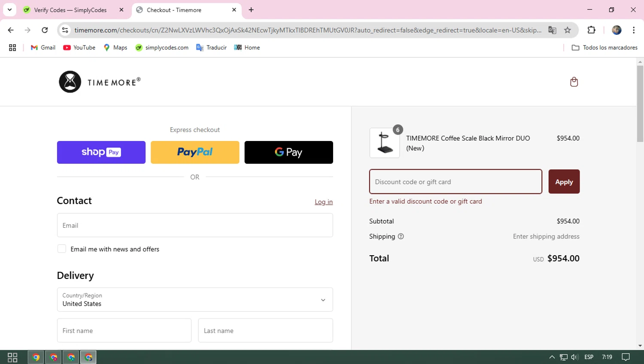Bookmark this page with the star icon
The image size is (644, 364).
[568, 30]
